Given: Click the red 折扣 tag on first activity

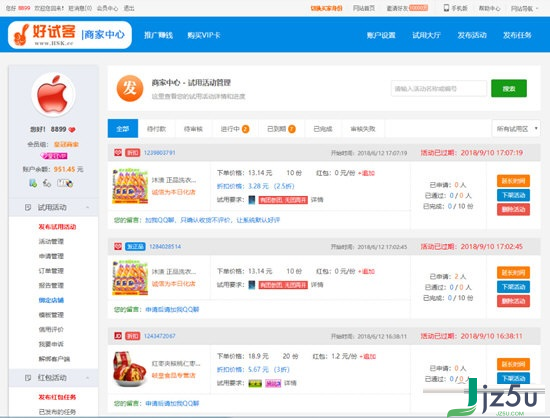Looking at the screenshot, I should pos(133,153).
